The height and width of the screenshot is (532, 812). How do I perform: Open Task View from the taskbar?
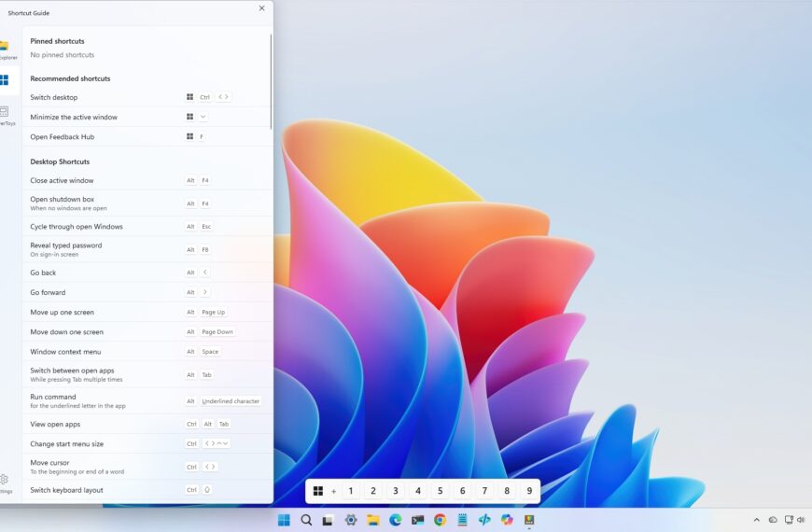pyautogui.click(x=328, y=520)
